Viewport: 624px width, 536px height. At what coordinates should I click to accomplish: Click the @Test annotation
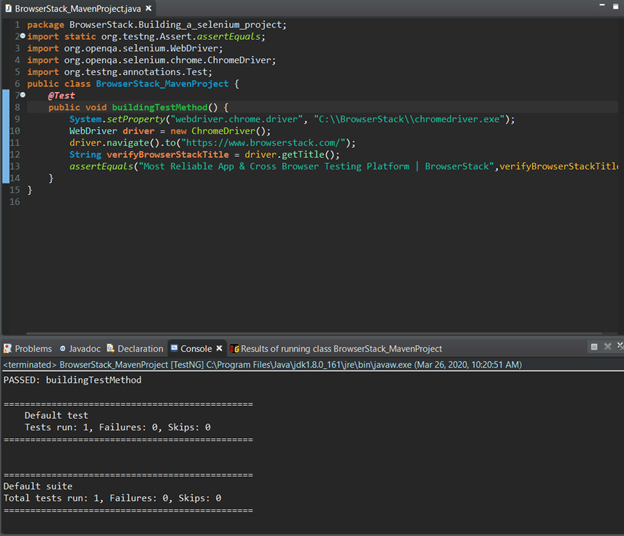[x=61, y=96]
